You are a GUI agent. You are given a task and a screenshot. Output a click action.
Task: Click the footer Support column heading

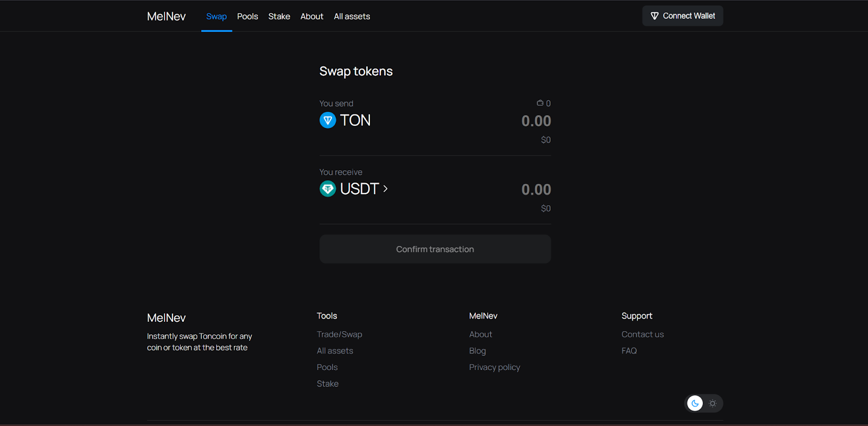tap(637, 316)
